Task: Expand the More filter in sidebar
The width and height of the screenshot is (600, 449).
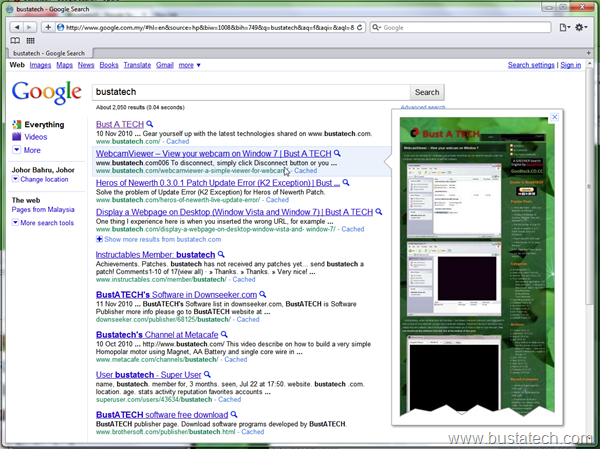Action: 26,150
